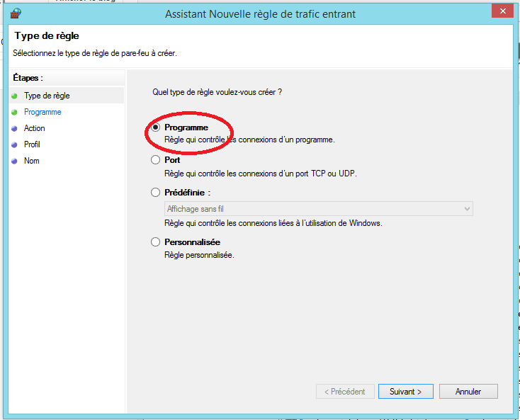Click the Précédent button
520x420 pixels.
point(345,392)
